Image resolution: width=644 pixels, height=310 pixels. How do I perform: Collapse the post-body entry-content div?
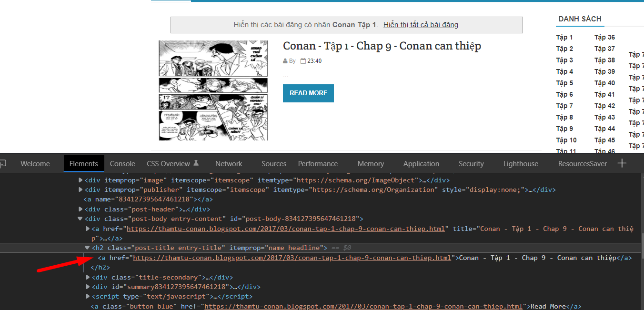coord(80,219)
